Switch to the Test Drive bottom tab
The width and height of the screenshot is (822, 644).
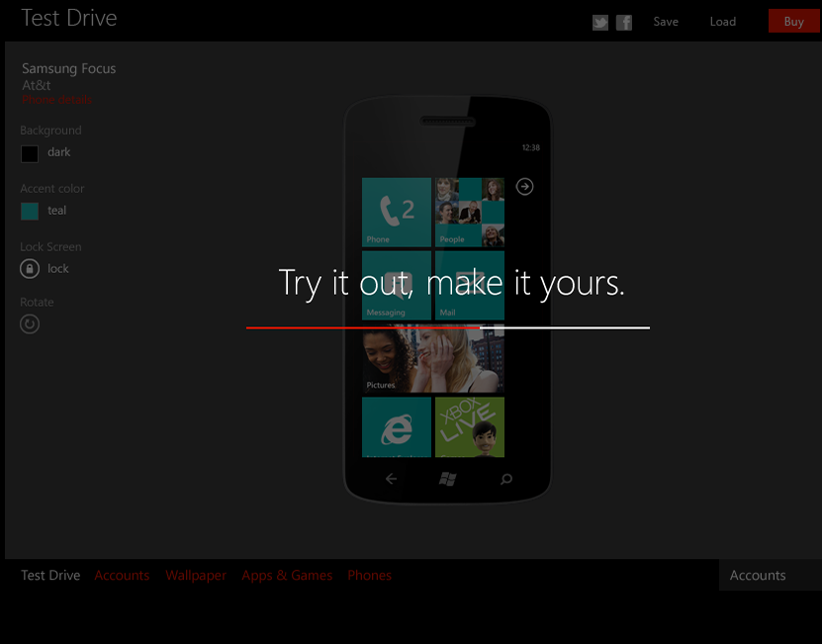(x=50, y=576)
